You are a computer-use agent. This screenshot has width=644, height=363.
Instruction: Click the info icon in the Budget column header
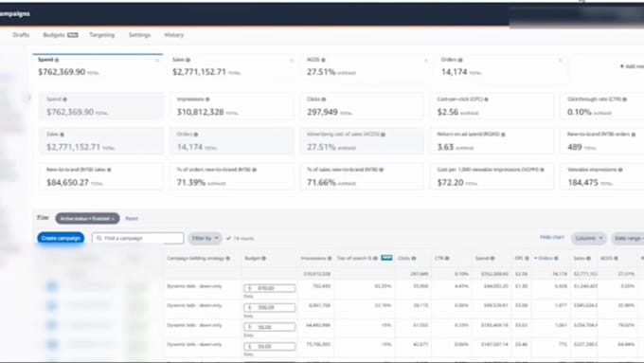[x=263, y=259]
